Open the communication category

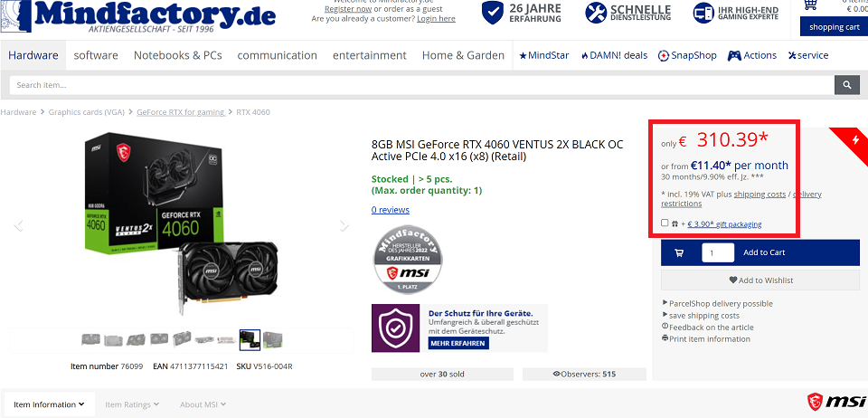[278, 55]
